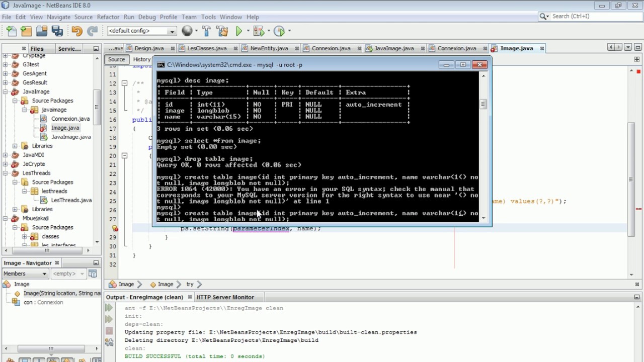Minimize the Output panel
644x362 pixels.
coord(636,297)
